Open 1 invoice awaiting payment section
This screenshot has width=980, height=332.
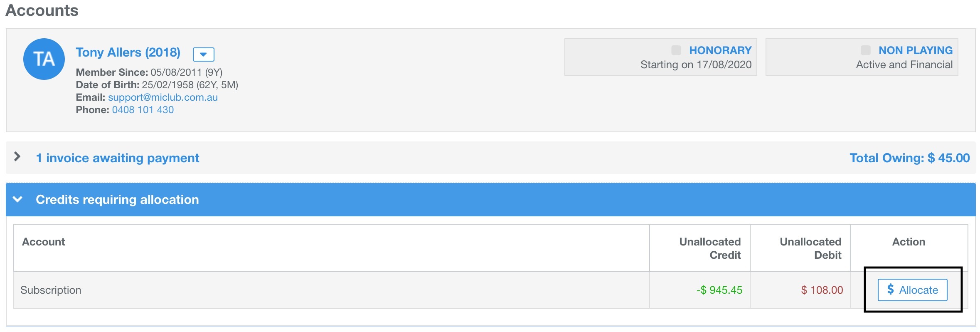point(118,158)
